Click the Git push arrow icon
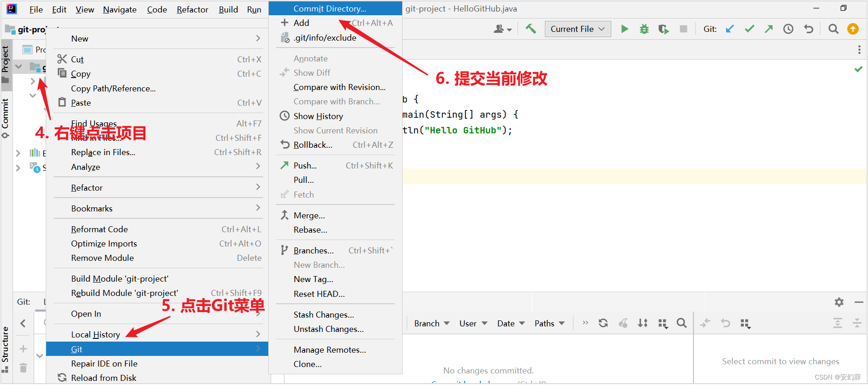Viewport: 868px width, 385px height. pos(769,29)
